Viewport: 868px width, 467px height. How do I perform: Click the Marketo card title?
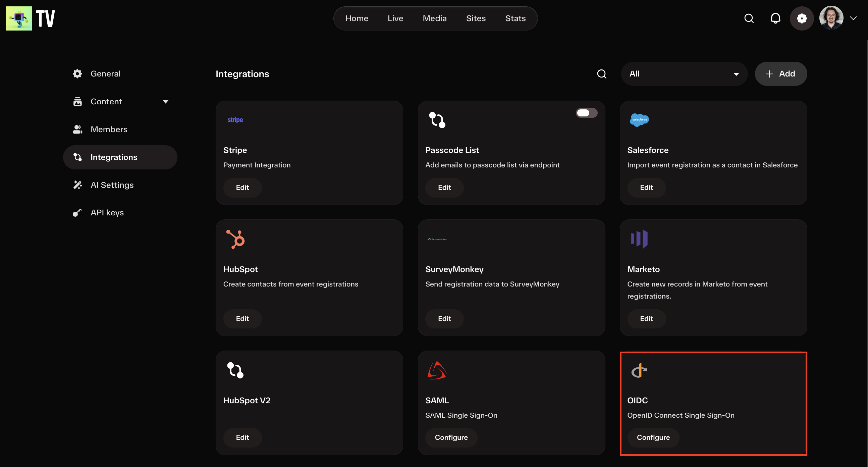(x=643, y=269)
